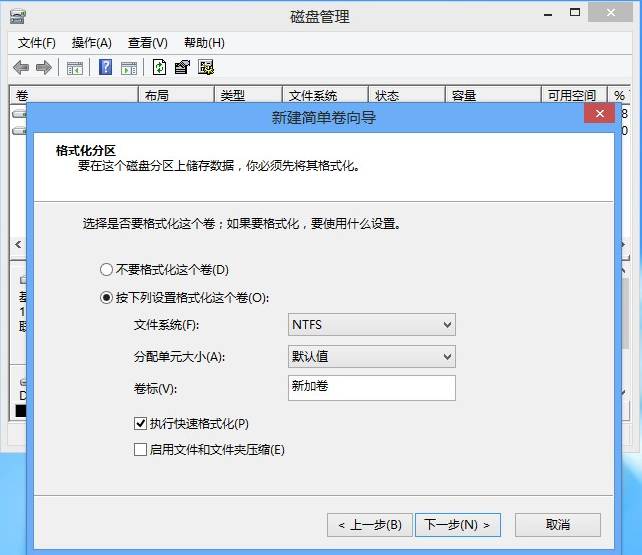Maximize the 磁盘管理 window

coord(575,13)
